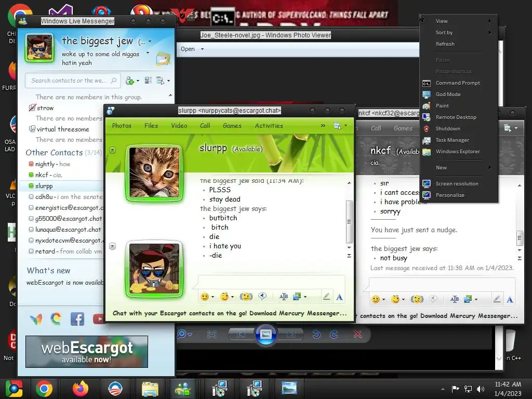This screenshot has width=532, height=399.
Task: Open smiley emoticon picker in nkcf chat
Action: click(376, 299)
